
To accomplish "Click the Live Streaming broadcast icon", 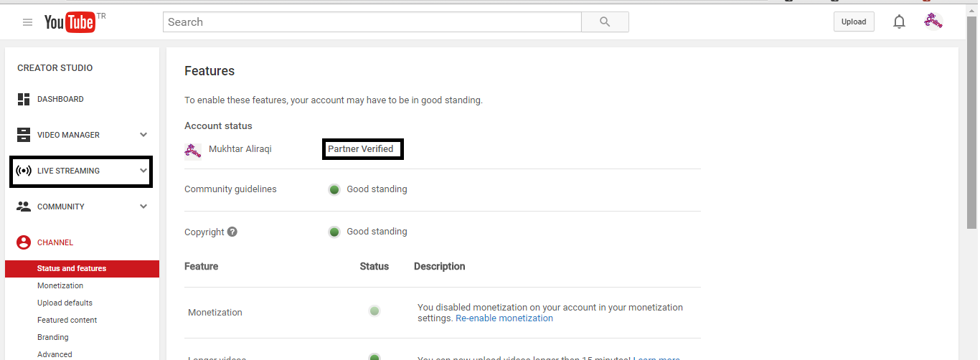I will coord(24,171).
